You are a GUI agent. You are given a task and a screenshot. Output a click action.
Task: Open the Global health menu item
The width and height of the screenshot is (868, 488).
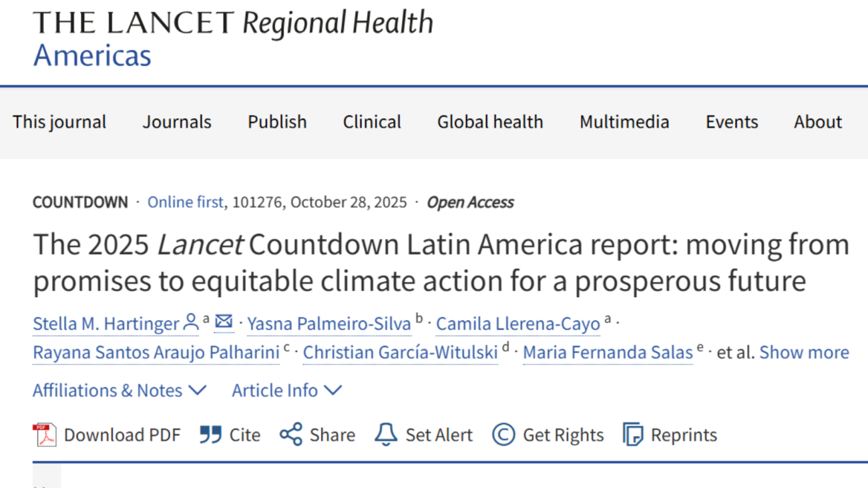pyautogui.click(x=490, y=121)
